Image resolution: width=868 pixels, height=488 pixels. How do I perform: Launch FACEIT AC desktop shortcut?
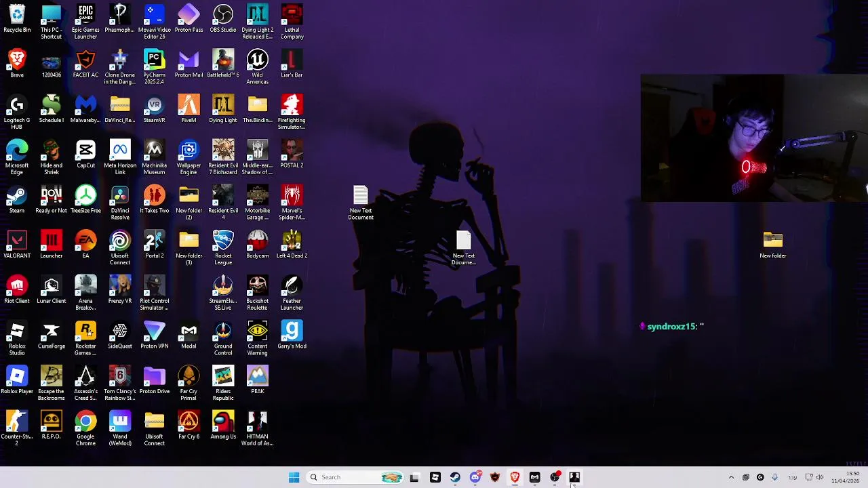[85, 64]
